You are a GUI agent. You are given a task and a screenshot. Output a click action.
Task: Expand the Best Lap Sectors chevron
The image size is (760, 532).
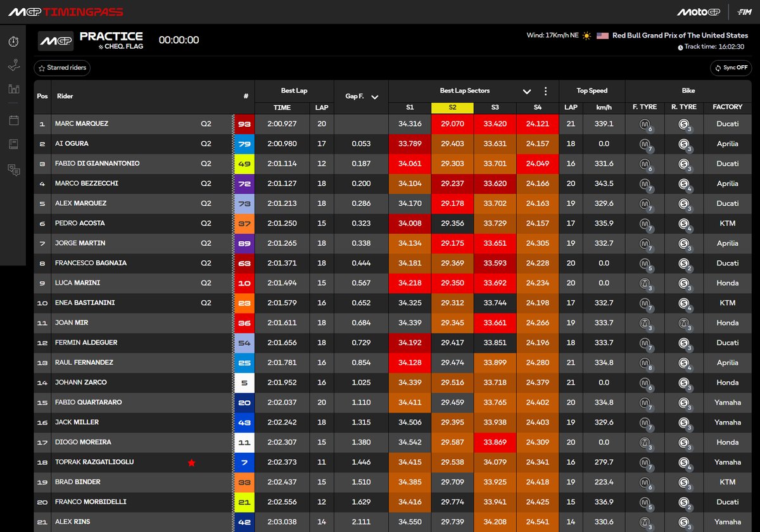coord(527,91)
